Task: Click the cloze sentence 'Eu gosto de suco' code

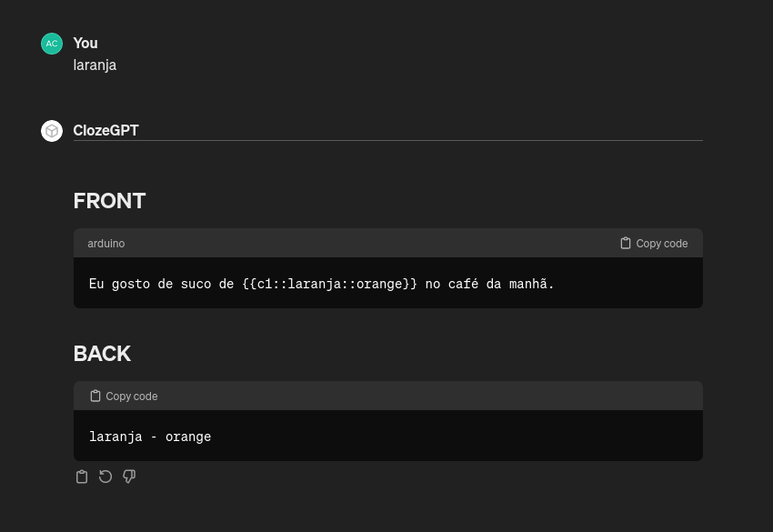Action: click(x=321, y=284)
